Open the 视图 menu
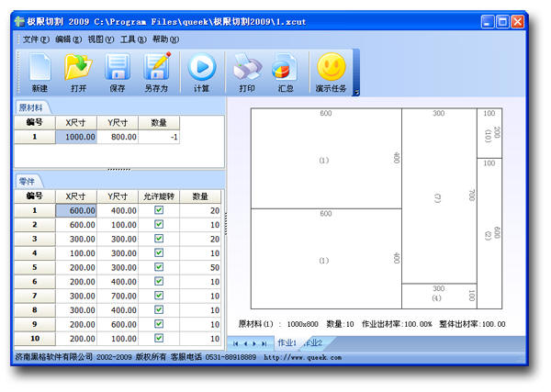 pos(101,39)
